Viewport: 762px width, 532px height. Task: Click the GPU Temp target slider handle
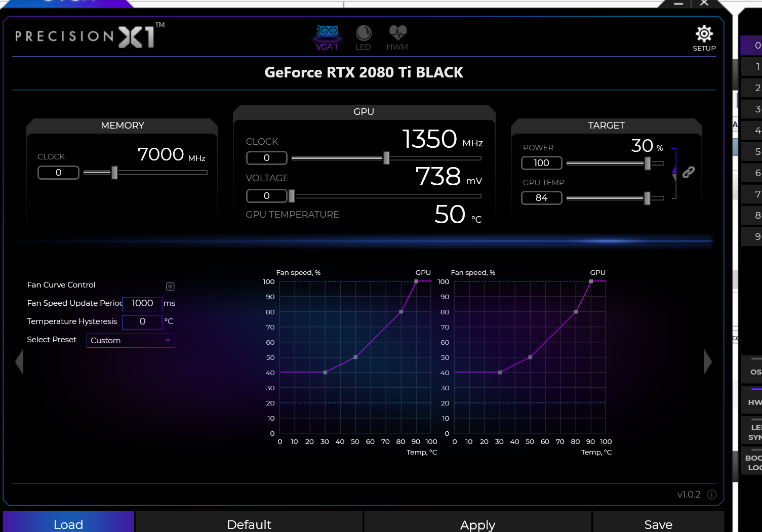coord(647,198)
